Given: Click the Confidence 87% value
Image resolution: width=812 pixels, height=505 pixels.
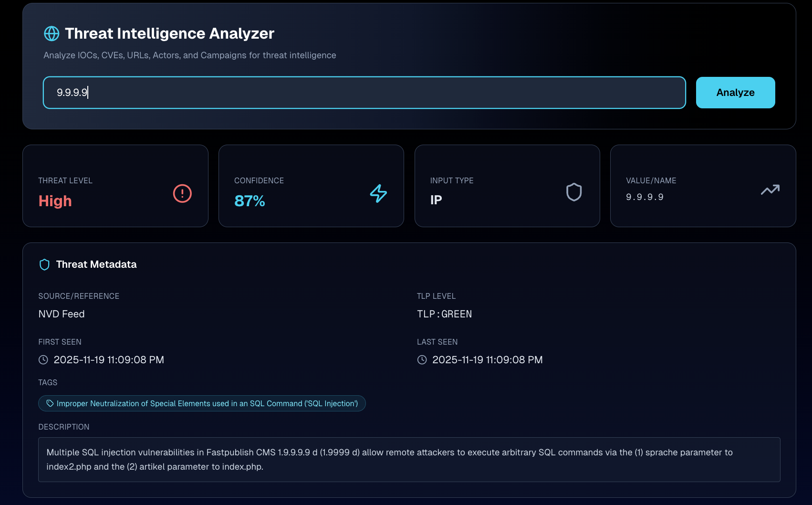Looking at the screenshot, I should pos(250,201).
